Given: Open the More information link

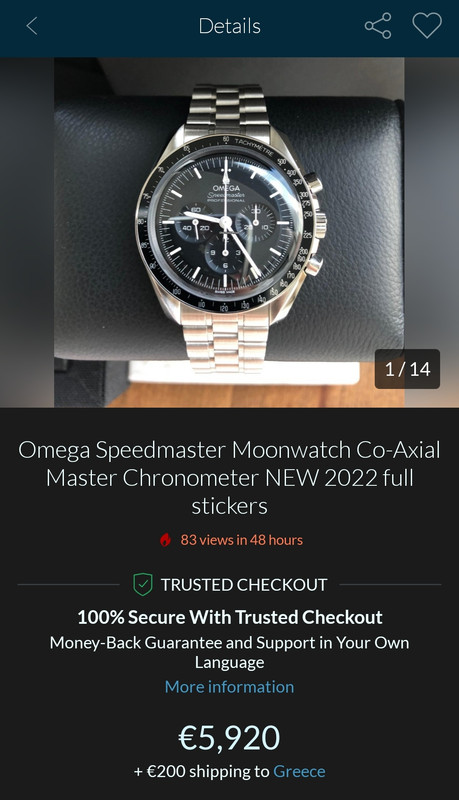Looking at the screenshot, I should click(x=230, y=687).
